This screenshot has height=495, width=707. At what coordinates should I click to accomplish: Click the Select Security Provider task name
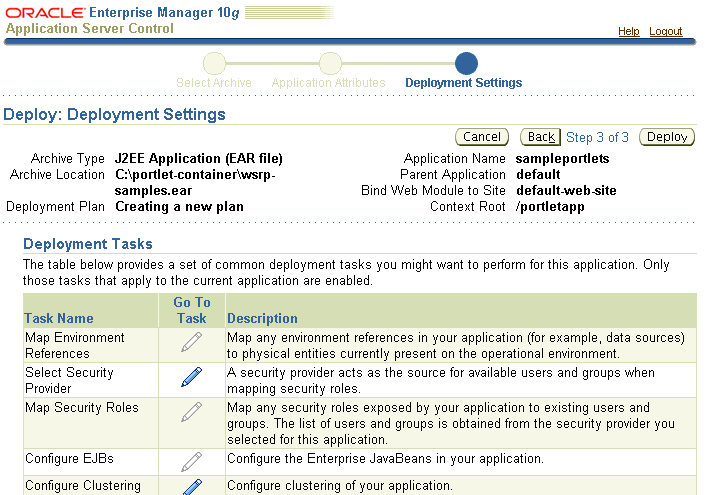(69, 380)
